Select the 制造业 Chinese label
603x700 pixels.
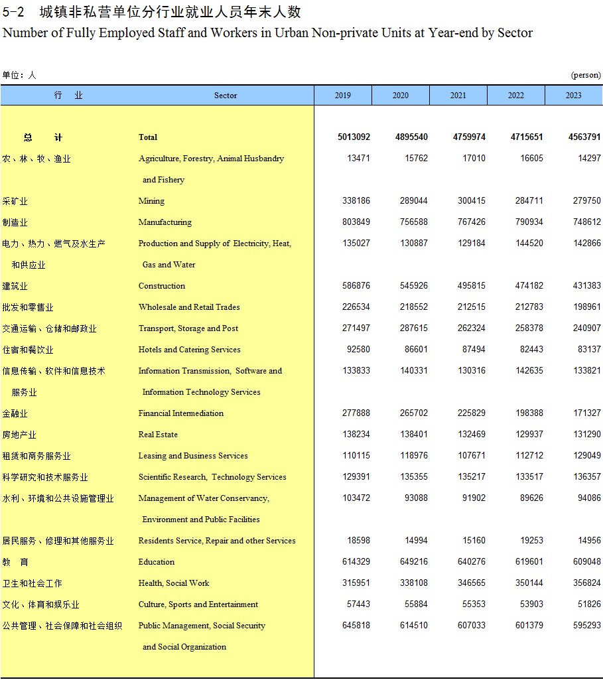[x=15, y=222]
